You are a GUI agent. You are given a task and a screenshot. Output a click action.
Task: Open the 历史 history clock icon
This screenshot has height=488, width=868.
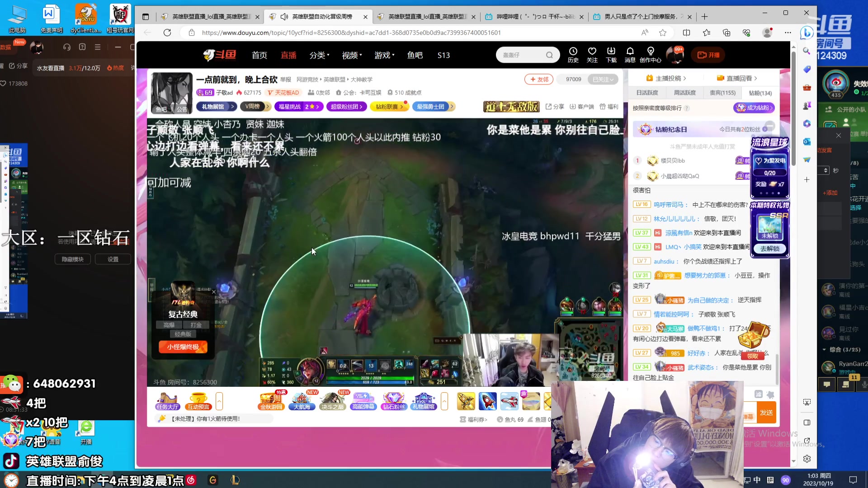point(573,55)
